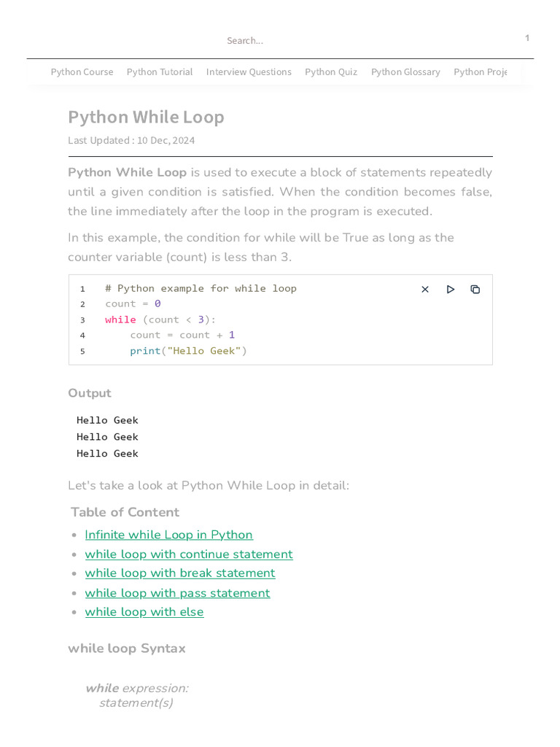
Task: Open the Infinite while Loop in Python link
Action: click(x=168, y=535)
